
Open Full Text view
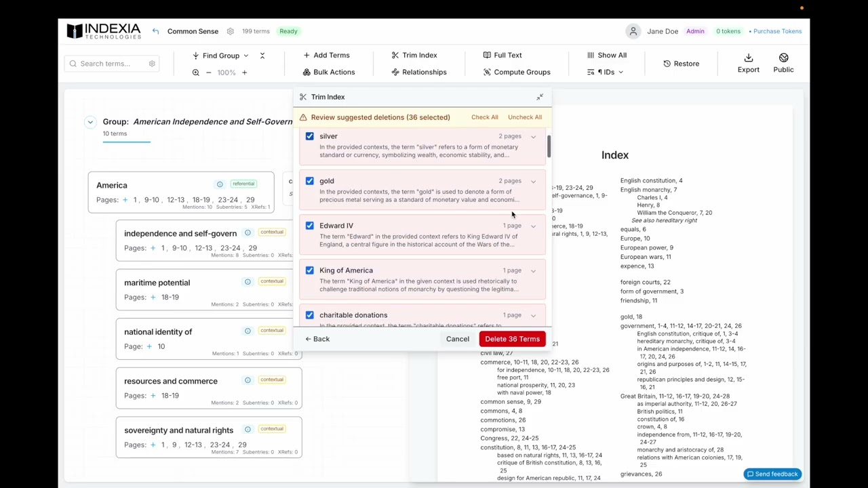click(502, 56)
